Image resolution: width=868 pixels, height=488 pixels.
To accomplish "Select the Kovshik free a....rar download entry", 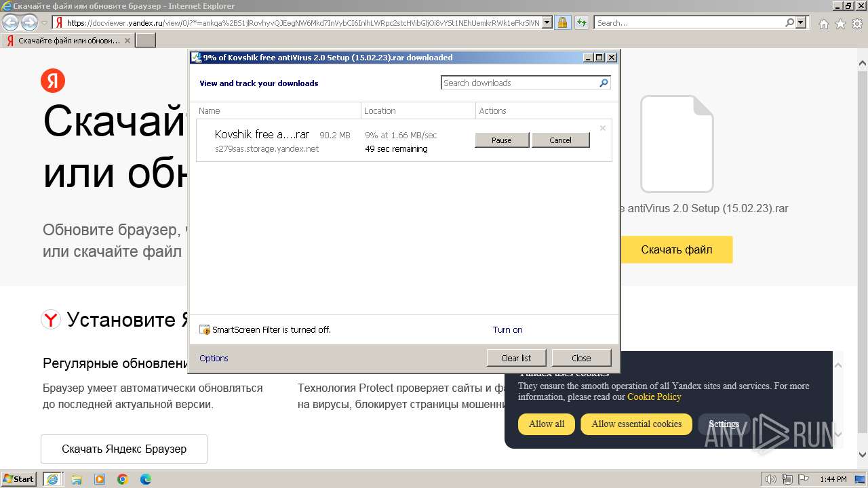I will click(x=404, y=140).
